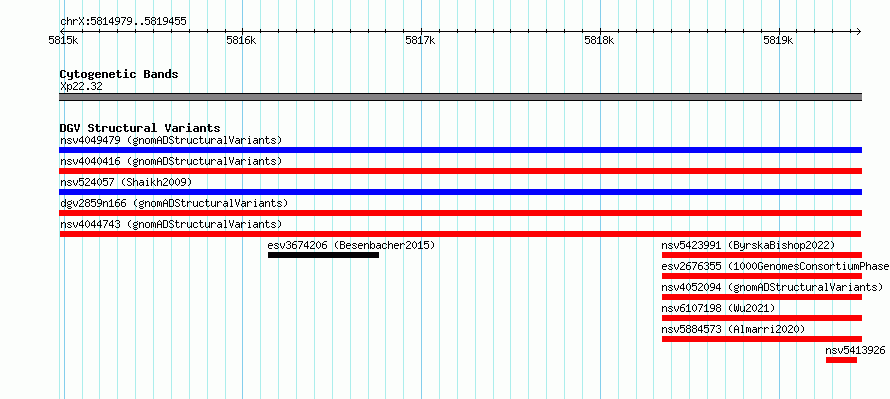Click the 5818k ruler tick label
Screen dimensions: 890x399
point(599,40)
